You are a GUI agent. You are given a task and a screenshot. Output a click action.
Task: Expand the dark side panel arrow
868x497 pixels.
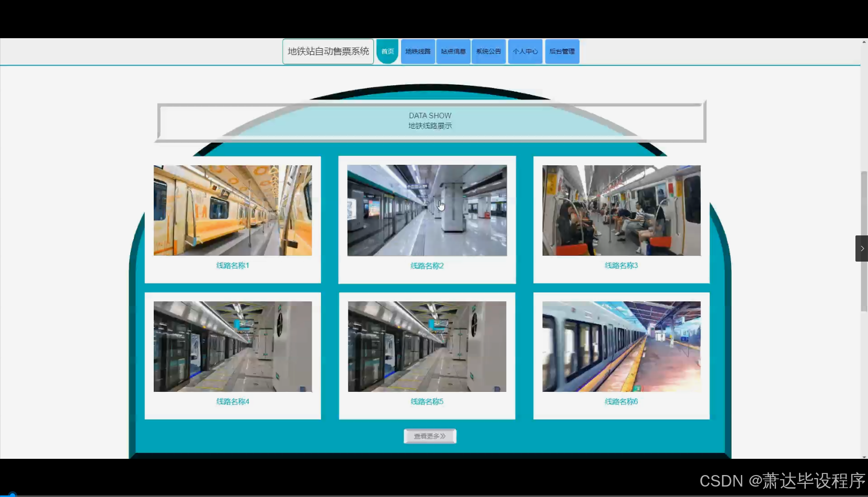(x=862, y=249)
